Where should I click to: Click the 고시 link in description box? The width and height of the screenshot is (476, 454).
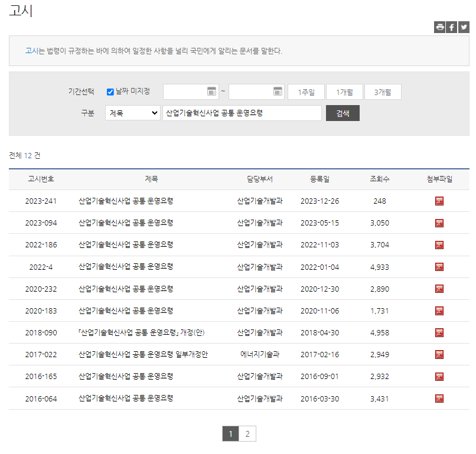click(x=31, y=51)
